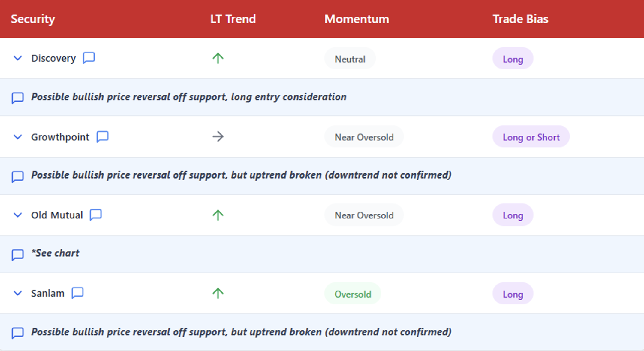Image resolution: width=644 pixels, height=351 pixels.
Task: Sort by the Security column header
Action: pyautogui.click(x=33, y=19)
